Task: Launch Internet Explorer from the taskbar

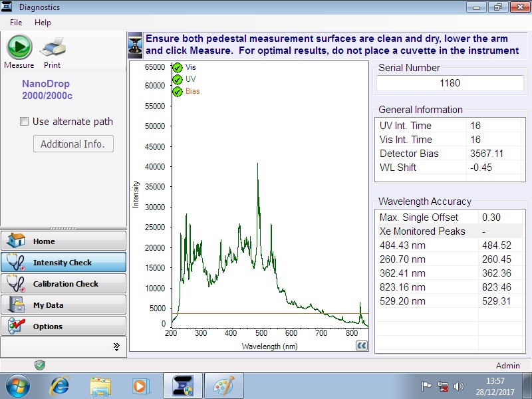Action: tap(60, 386)
